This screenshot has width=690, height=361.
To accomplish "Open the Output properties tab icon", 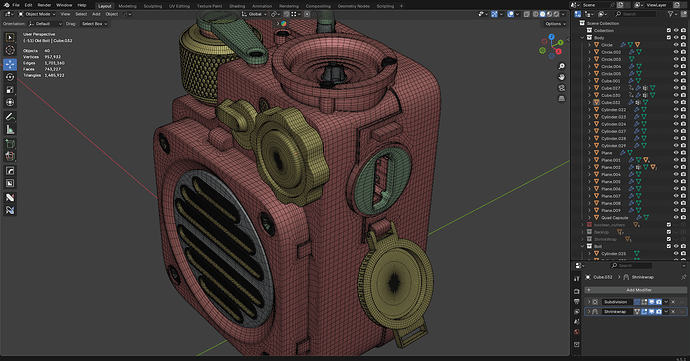I will (x=576, y=302).
